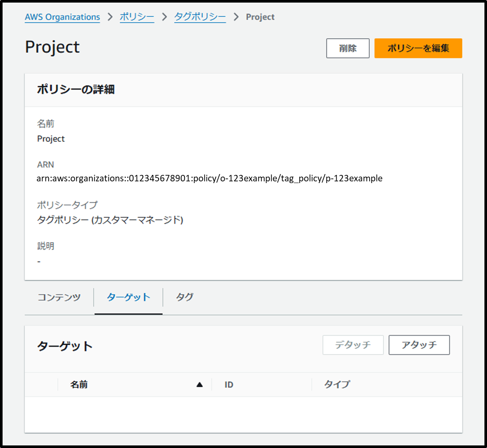
Task: Open the タグポリシー breadcrumb link
Action: [200, 17]
